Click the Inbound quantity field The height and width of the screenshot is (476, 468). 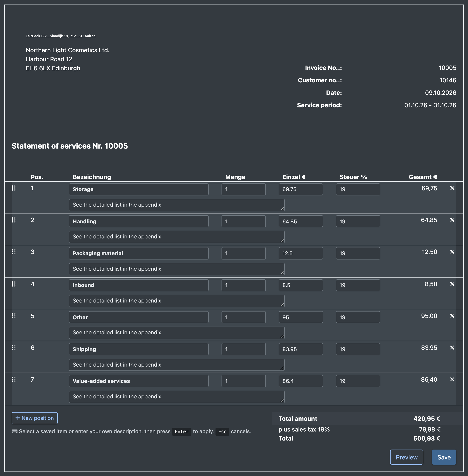click(x=244, y=285)
